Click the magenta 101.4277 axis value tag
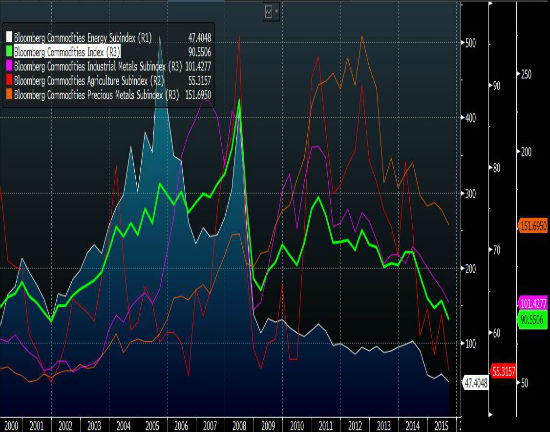This screenshot has height=432, width=550. (x=533, y=303)
